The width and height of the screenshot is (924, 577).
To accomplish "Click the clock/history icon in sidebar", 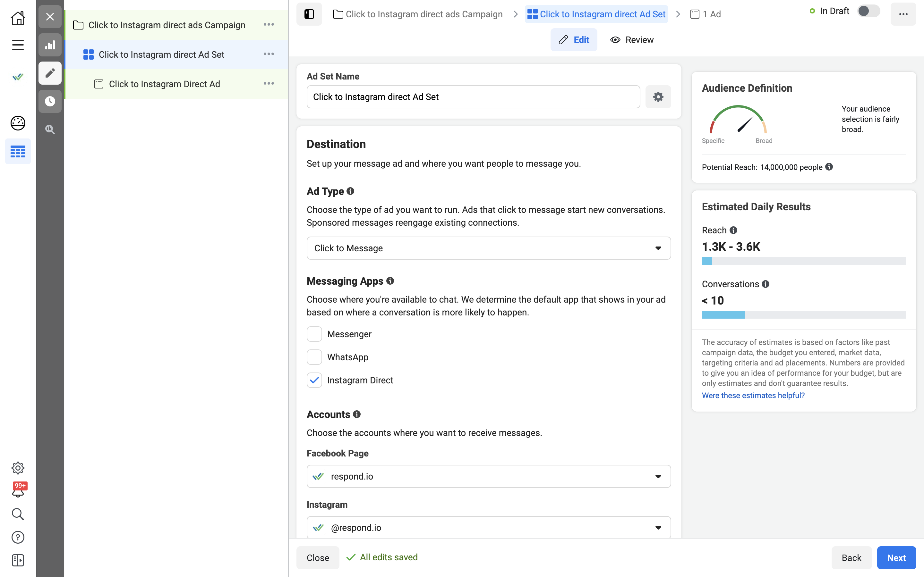I will (51, 101).
